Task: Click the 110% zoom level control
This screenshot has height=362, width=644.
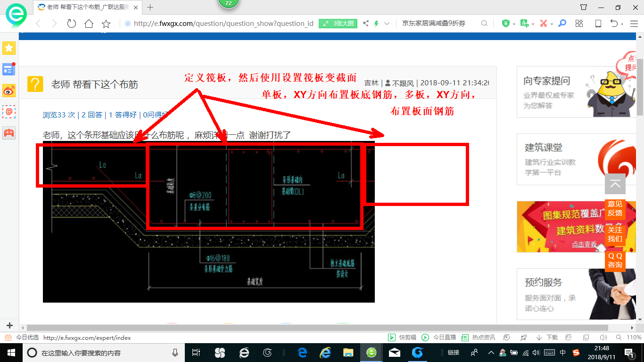Action: pyautogui.click(x=630, y=337)
